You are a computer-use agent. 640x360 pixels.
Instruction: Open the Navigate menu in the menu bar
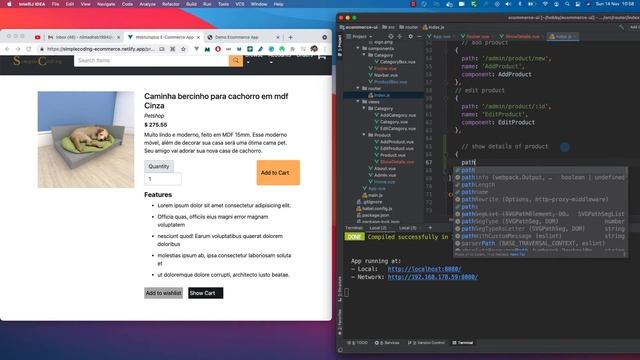106,4
